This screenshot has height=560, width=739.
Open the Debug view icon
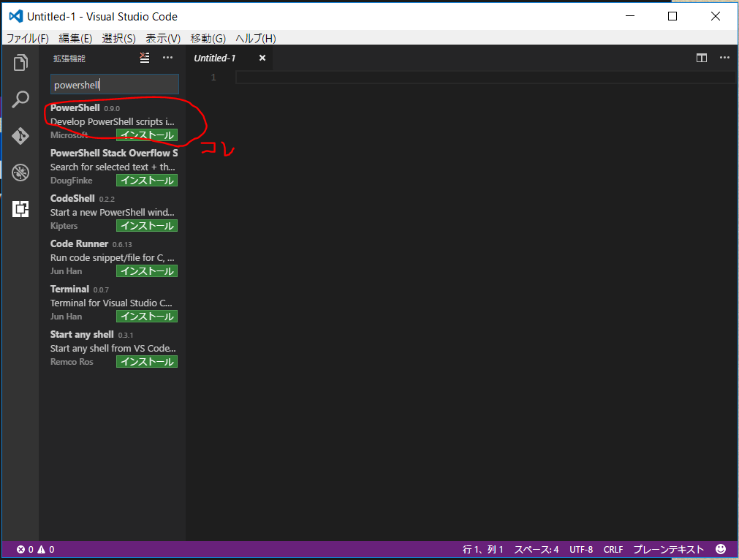(20, 173)
